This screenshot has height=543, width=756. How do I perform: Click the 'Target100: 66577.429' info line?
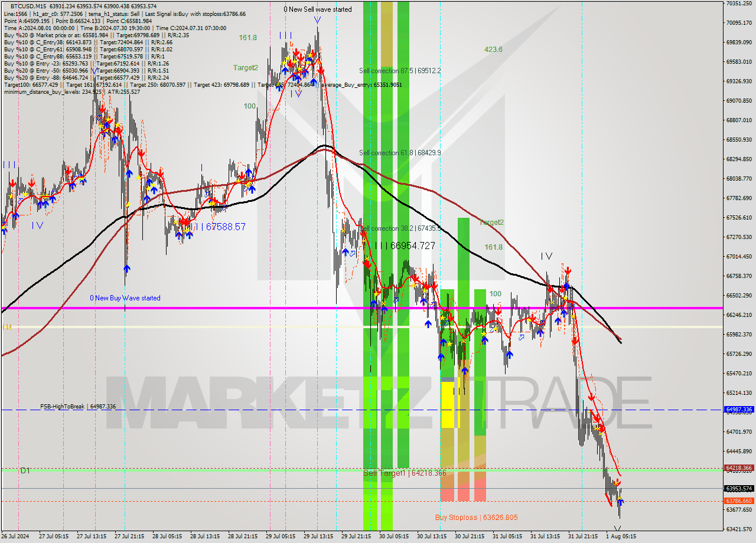203,85
